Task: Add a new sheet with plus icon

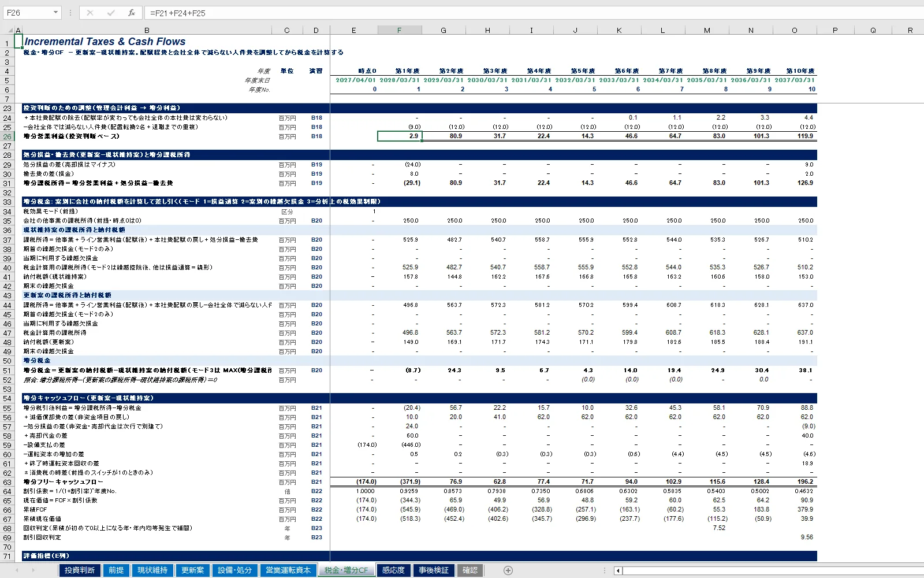Action: pos(508,570)
